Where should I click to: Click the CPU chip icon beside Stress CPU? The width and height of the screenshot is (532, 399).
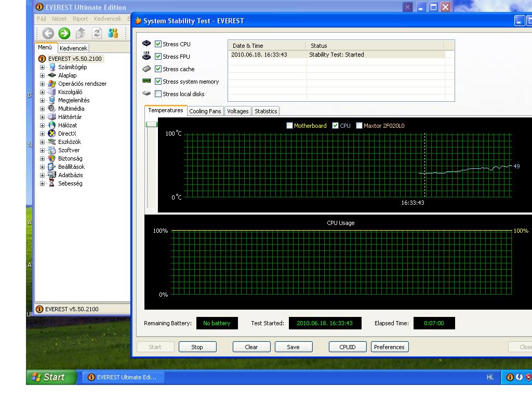click(x=147, y=44)
